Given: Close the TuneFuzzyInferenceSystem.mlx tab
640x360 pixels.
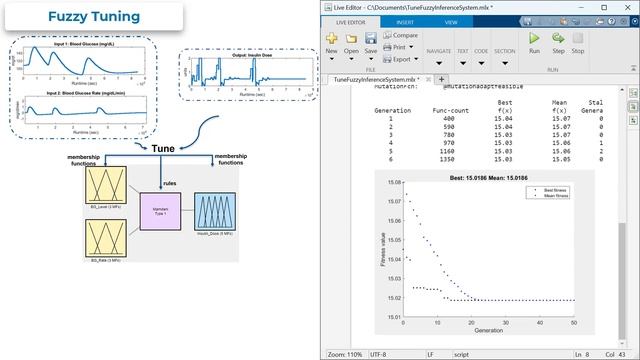Looking at the screenshot, I should (428, 79).
